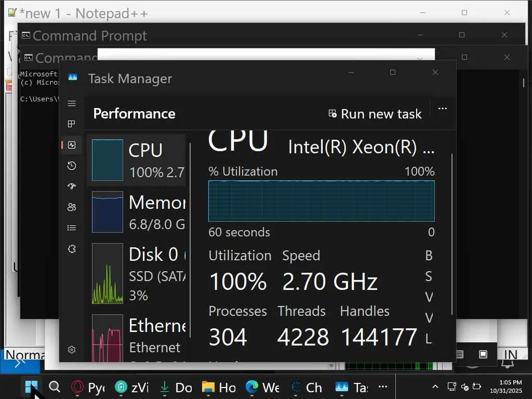532x399 pixels.
Task: Click the Task Manager vertical scrollbar
Action: tap(453, 234)
